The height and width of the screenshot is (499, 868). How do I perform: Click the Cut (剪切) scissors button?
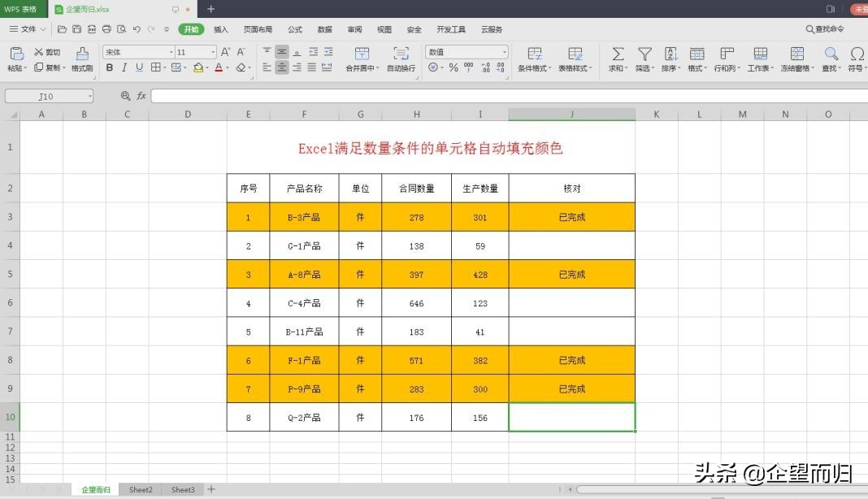pyautogui.click(x=47, y=52)
